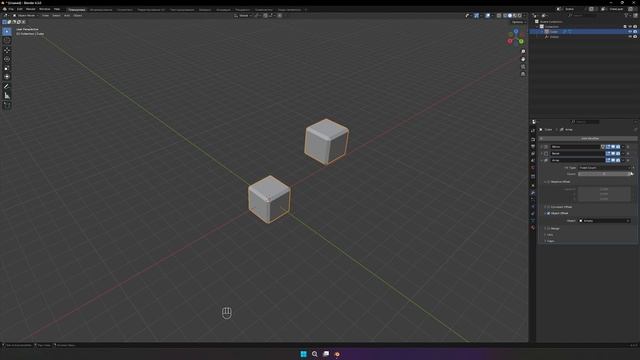Switch to wireframe viewport shading
Screen dimensions: 640x360
(x=505, y=16)
